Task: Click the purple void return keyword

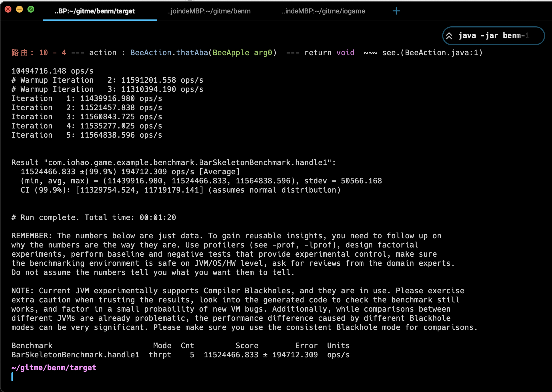Action: coord(345,53)
